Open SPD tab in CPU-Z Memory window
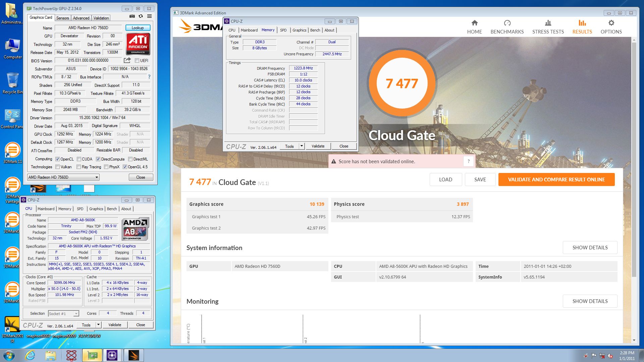 click(x=283, y=30)
